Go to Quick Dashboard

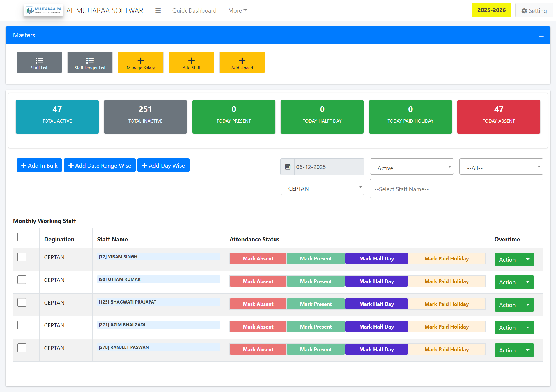[194, 10]
